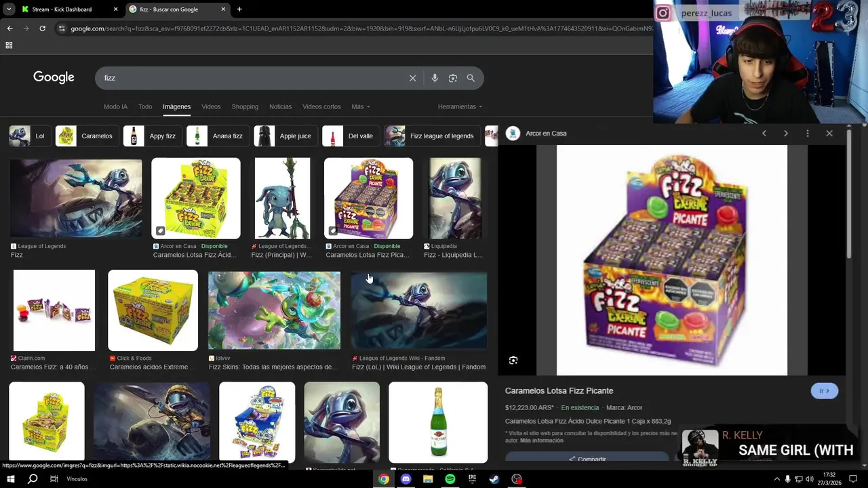Filter images by the Del valle chip

(350, 136)
